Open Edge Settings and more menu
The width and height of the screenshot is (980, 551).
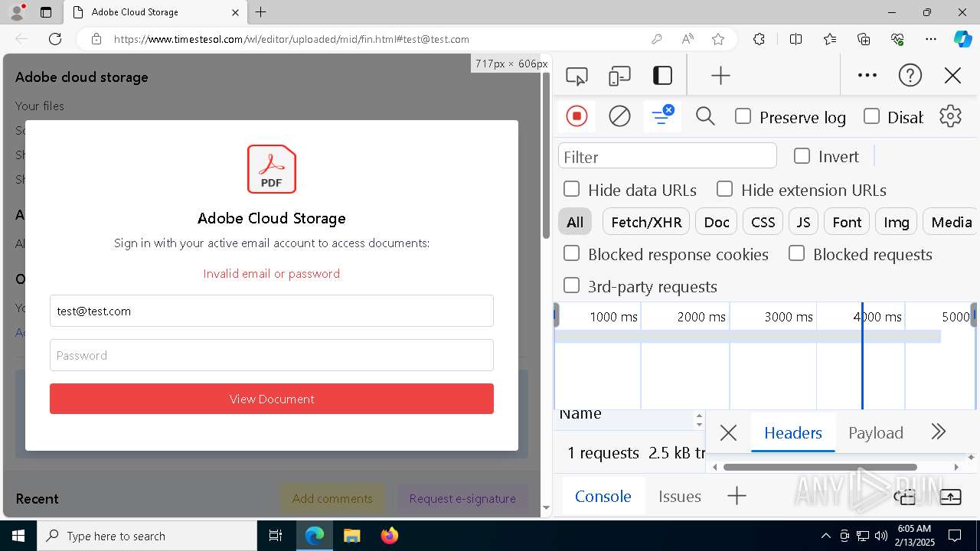931,39
